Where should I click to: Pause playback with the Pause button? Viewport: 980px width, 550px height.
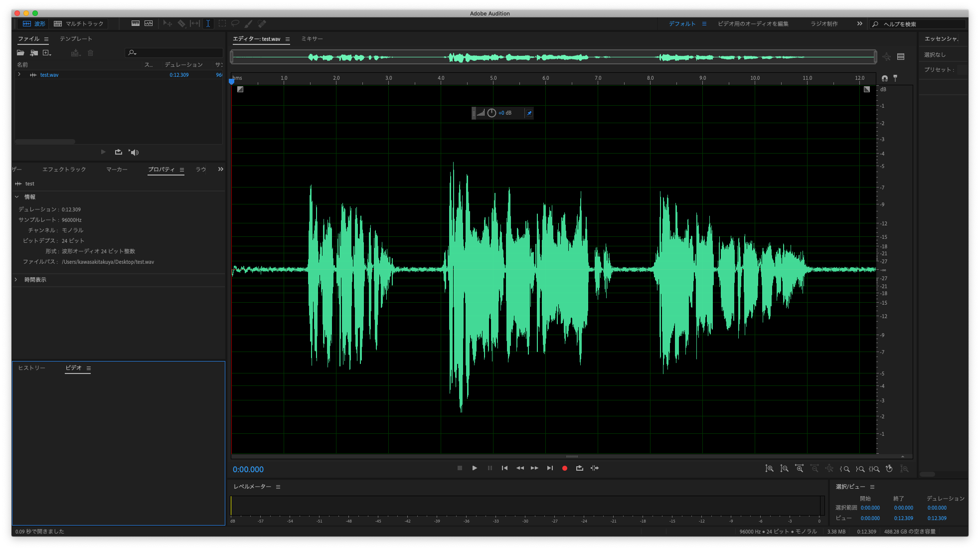(490, 468)
